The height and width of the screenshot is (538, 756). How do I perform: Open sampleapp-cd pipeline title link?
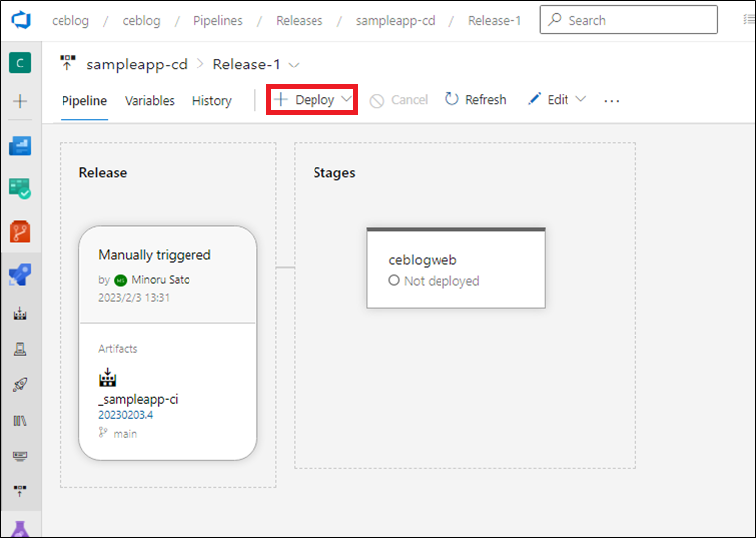click(137, 65)
